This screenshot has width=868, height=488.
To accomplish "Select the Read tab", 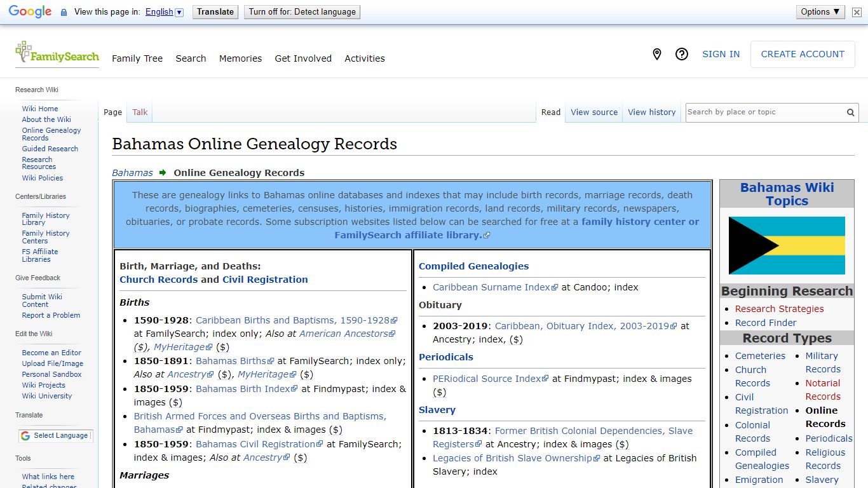I will 551,112.
